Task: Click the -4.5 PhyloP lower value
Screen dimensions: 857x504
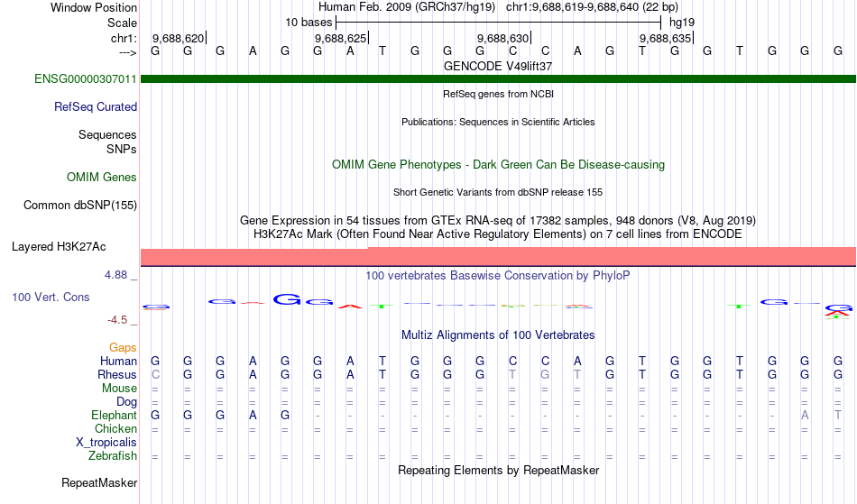Action: pos(117,320)
